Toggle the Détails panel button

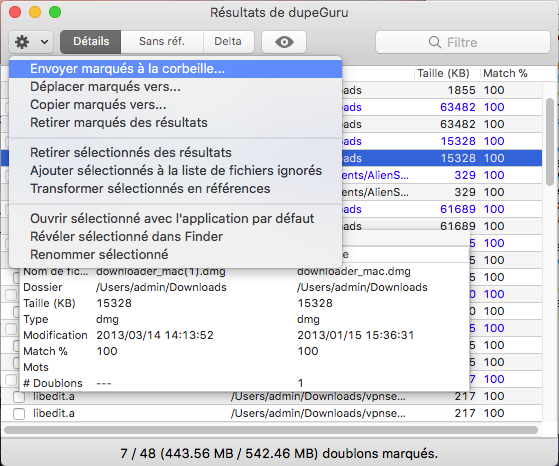[x=91, y=42]
